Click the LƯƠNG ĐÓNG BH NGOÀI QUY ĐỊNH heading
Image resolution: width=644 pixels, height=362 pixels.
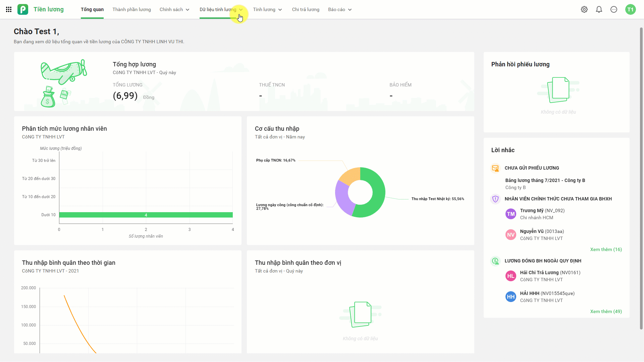pos(543,261)
